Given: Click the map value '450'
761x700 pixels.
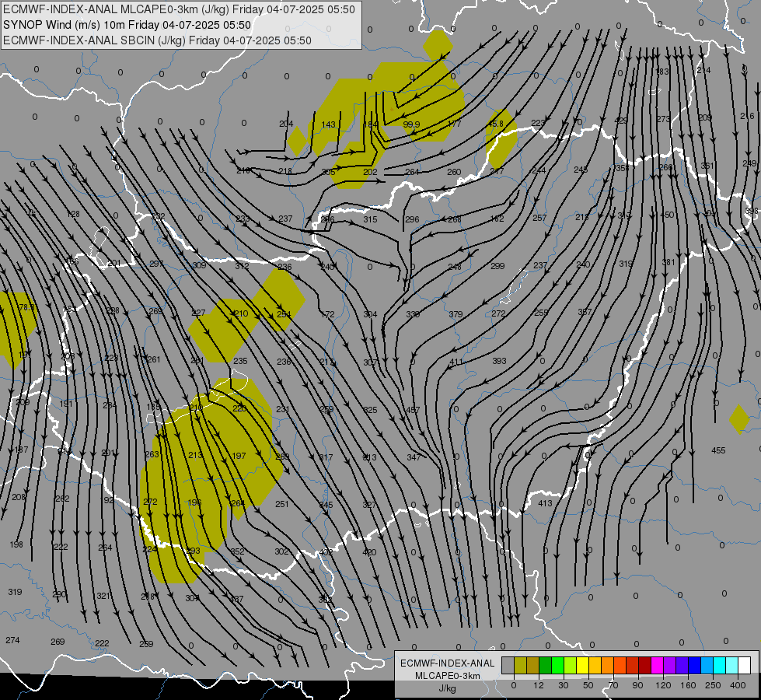Looking at the screenshot, I should pos(667,215).
